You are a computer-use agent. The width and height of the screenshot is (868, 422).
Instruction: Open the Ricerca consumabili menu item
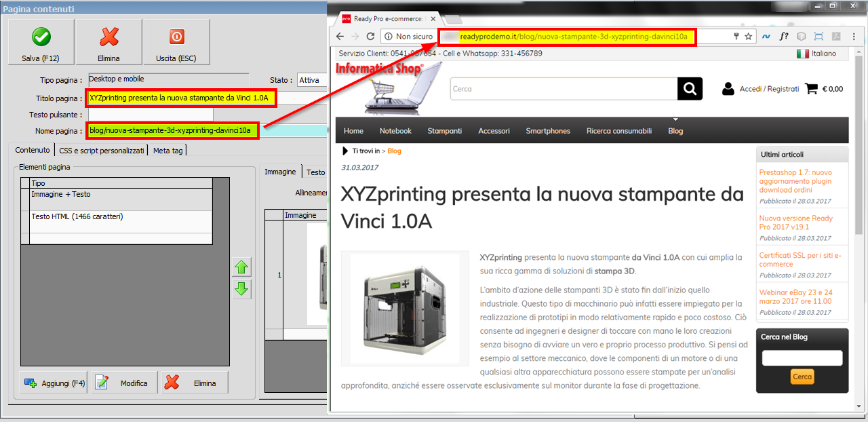[x=619, y=131]
